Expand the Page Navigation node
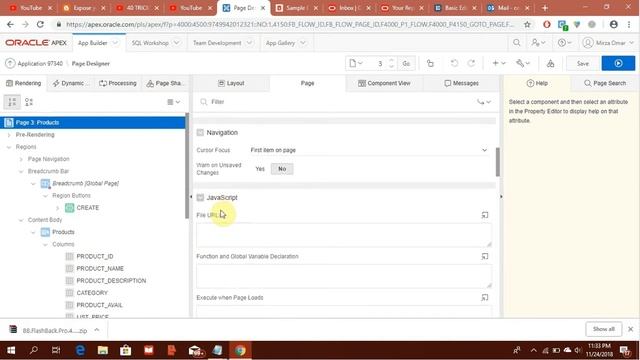The image size is (640, 360). (21, 159)
